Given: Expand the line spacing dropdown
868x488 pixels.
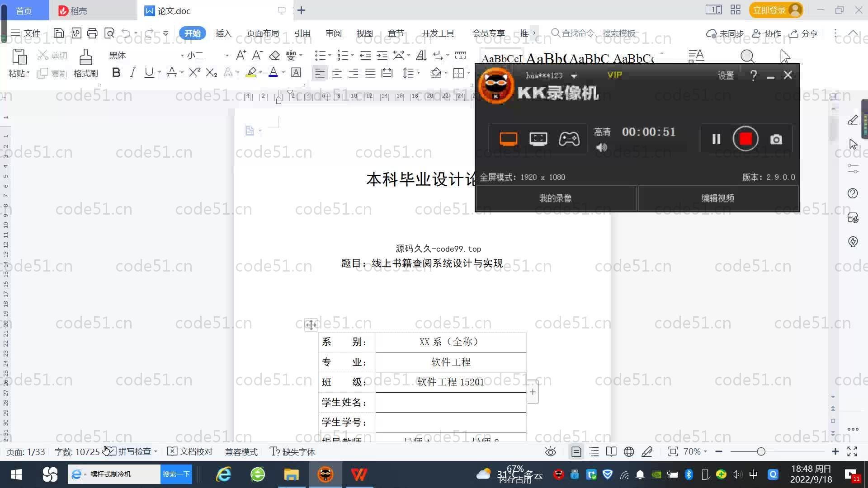Looking at the screenshot, I should [418, 73].
